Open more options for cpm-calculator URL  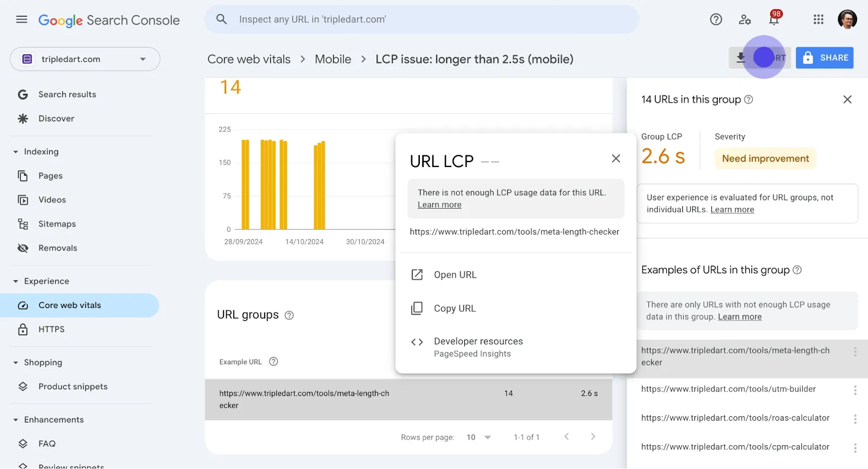point(855,448)
